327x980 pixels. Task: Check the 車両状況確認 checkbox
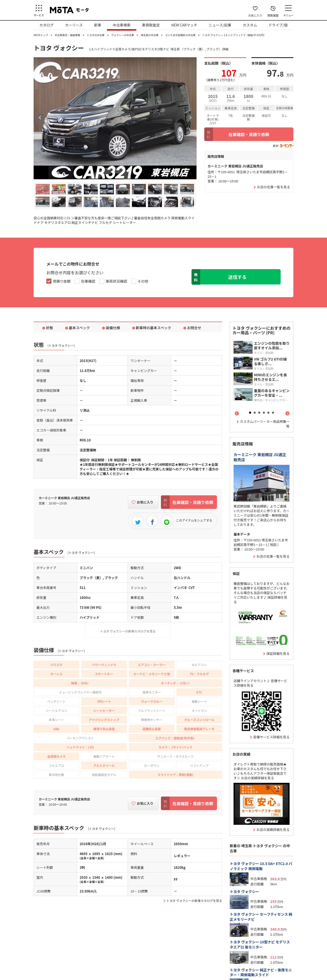(x=102, y=281)
